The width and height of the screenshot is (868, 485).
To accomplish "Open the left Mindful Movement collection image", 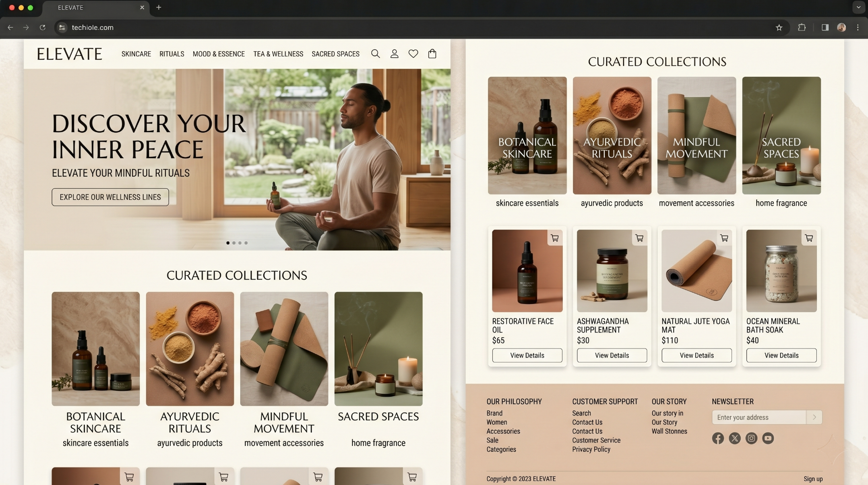I will pos(284,349).
